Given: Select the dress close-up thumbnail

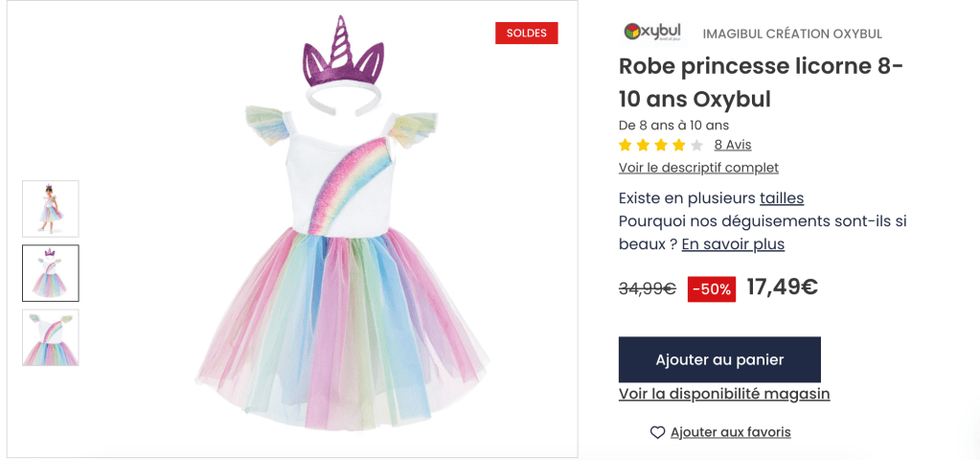Looking at the screenshot, I should pos(51,337).
